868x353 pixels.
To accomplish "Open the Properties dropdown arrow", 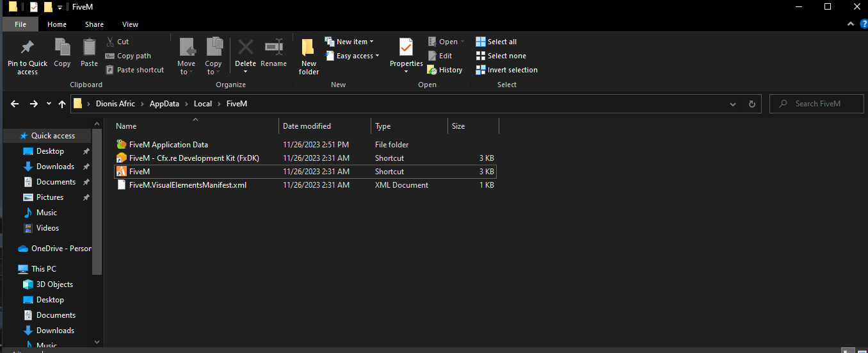I will 406,71.
